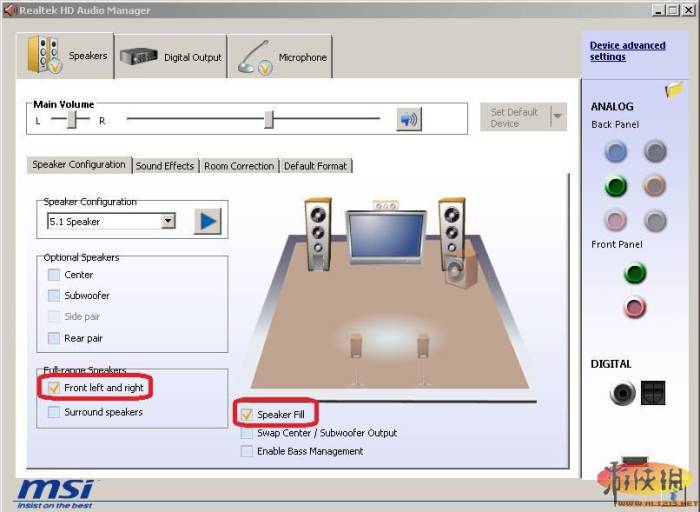The width and height of the screenshot is (700, 512).
Task: Click the mute speaker icon beside the volume slider
Action: [x=408, y=119]
